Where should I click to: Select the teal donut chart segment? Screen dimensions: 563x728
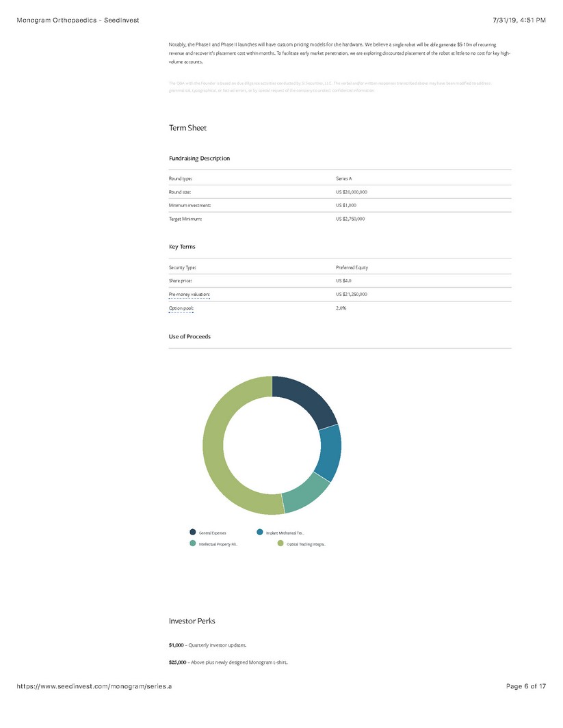(x=306, y=499)
